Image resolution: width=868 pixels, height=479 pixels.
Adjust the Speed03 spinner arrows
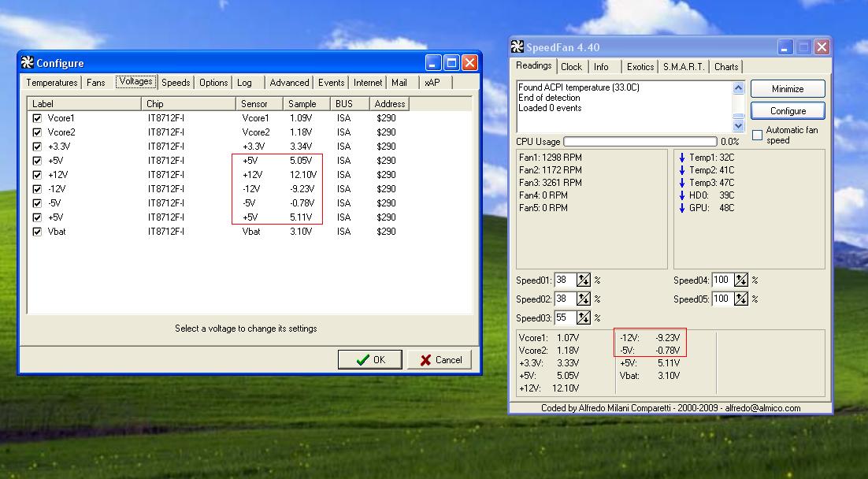(x=584, y=318)
